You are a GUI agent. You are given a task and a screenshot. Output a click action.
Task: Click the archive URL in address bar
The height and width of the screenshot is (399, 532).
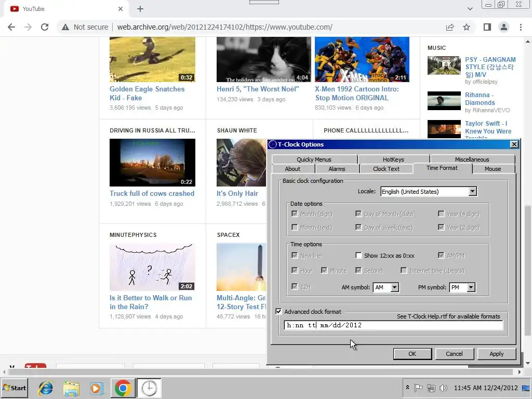coord(224,27)
